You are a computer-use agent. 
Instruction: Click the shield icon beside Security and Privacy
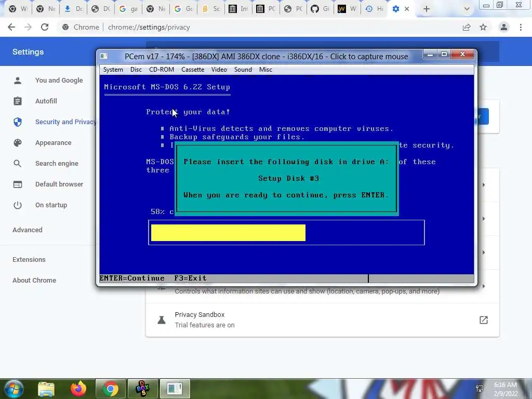(18, 122)
